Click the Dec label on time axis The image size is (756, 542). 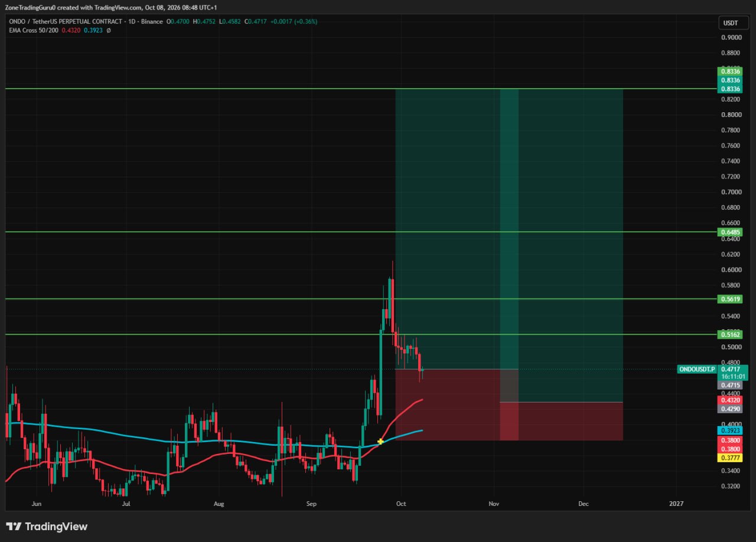pyautogui.click(x=584, y=504)
